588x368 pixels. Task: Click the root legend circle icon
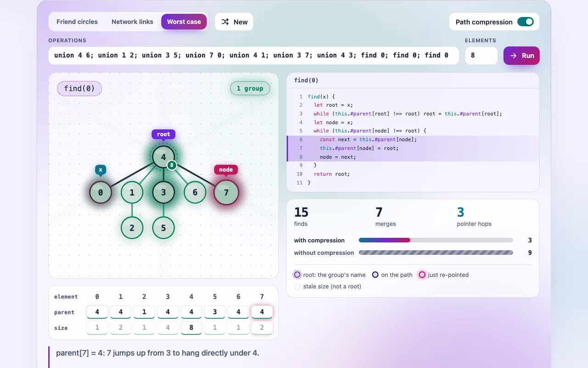[297, 275]
